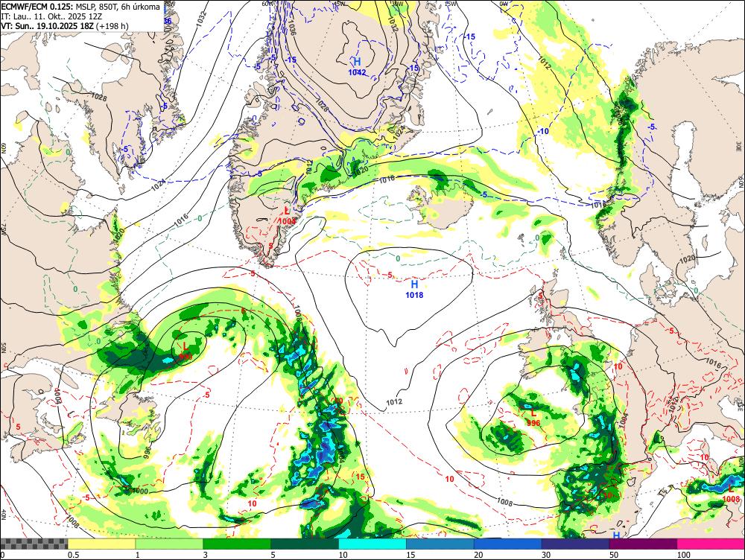This screenshot has height=560, width=745.
Task: Click the legend value '50'
Action: 614,555
